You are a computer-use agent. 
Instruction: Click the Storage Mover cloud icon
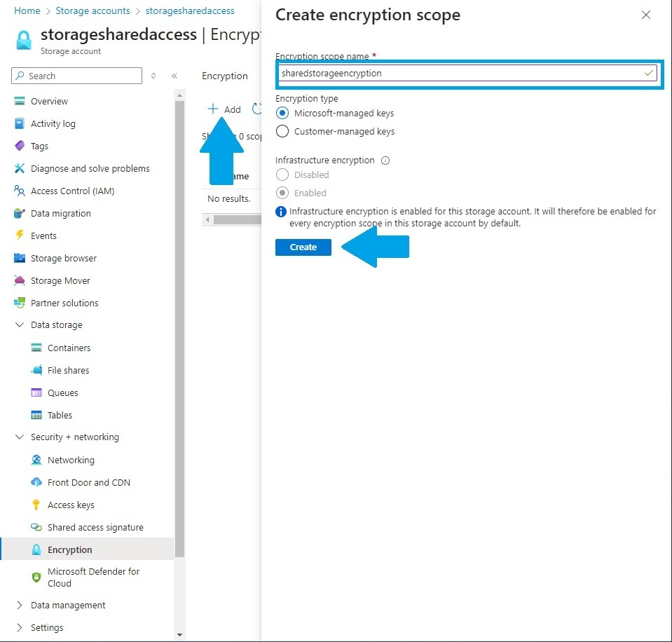point(20,280)
